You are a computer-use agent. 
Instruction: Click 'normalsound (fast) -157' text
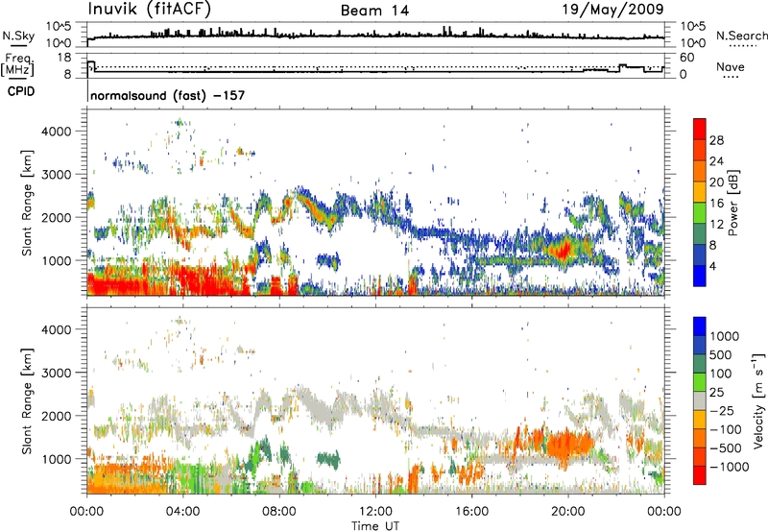[167, 95]
